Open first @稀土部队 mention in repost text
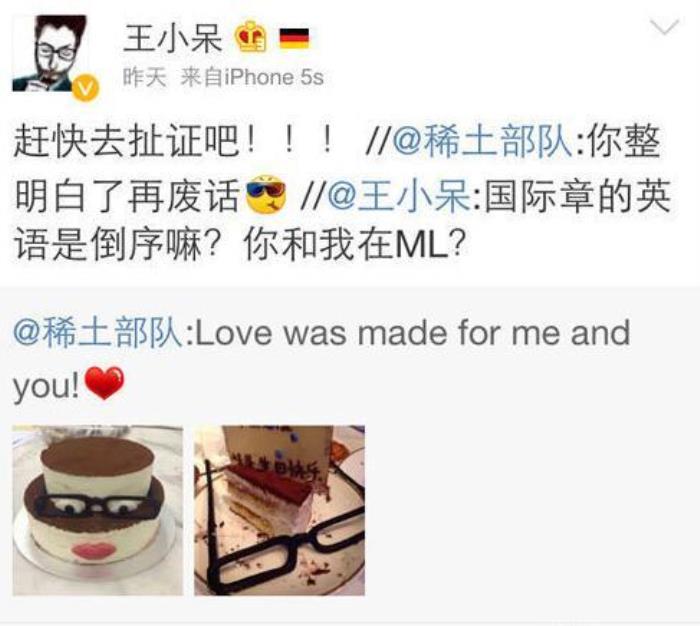Viewport: 700px width, 626px height. coord(482,142)
